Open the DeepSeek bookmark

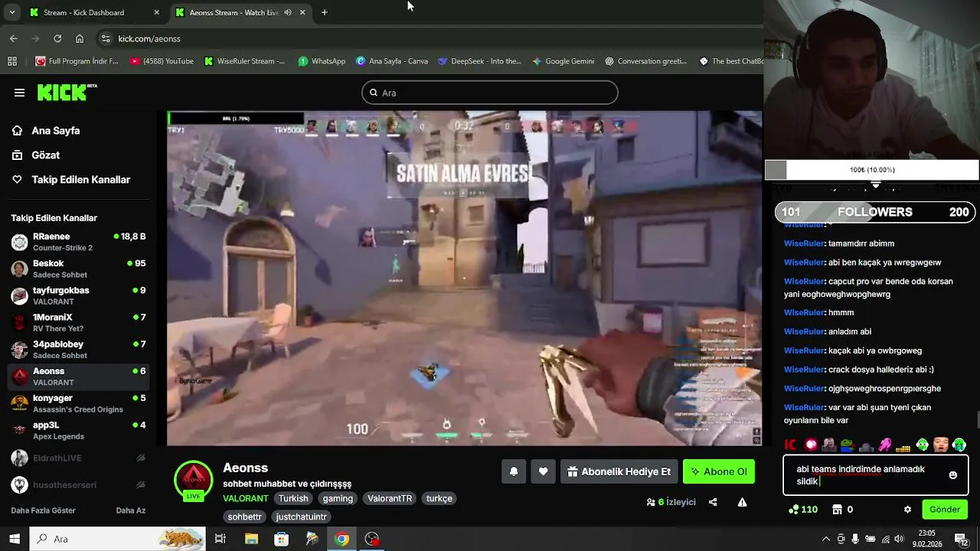coord(479,61)
